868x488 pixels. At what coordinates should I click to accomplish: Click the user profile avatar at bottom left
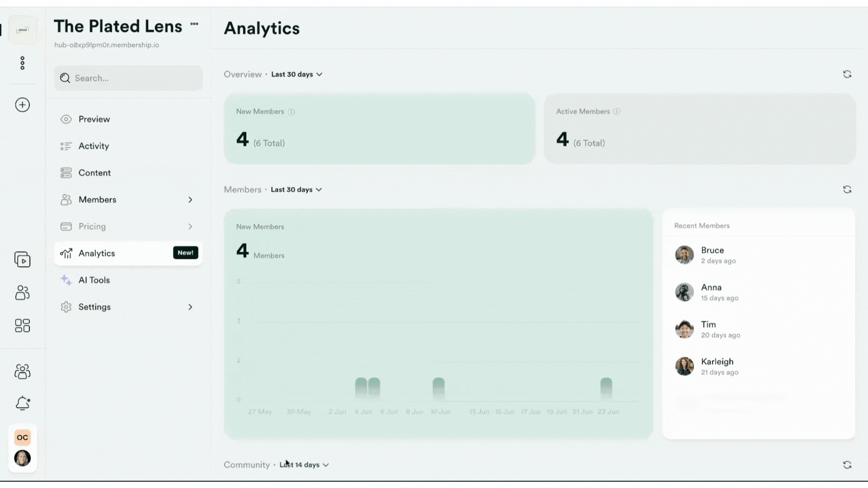[x=22, y=458]
